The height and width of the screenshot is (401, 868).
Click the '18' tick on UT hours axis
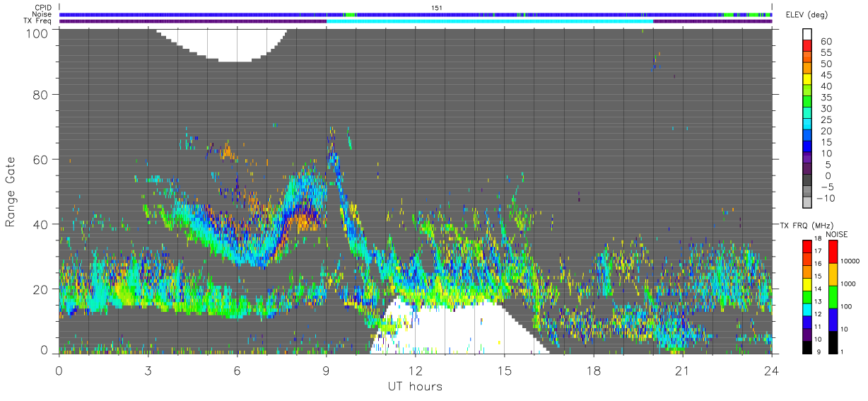coord(594,371)
